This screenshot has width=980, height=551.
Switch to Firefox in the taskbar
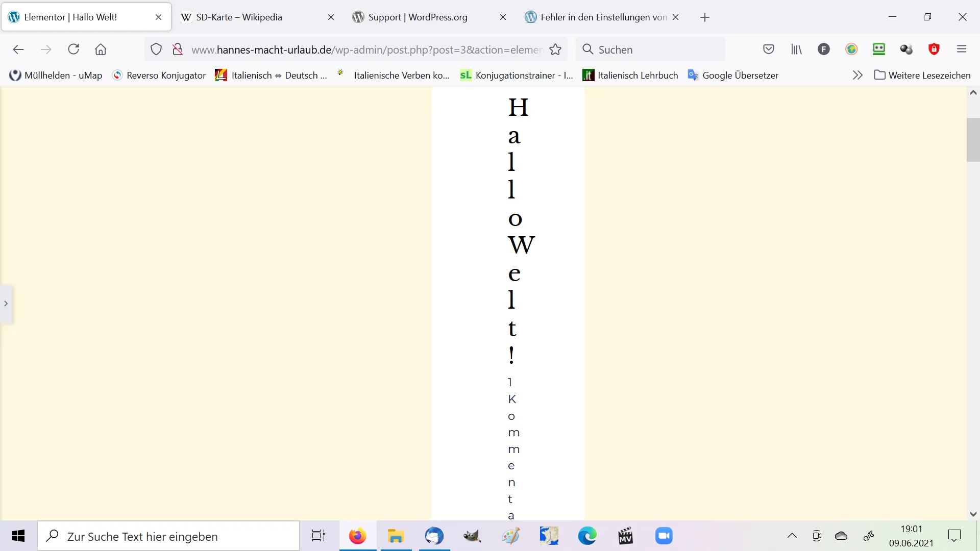pos(357,536)
